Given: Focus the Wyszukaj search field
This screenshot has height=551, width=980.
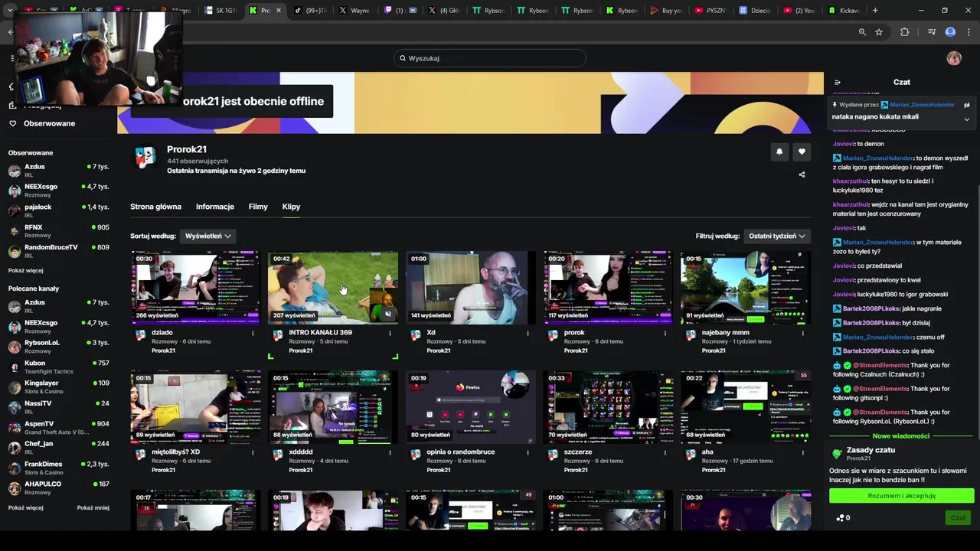Looking at the screenshot, I should 490,58.
